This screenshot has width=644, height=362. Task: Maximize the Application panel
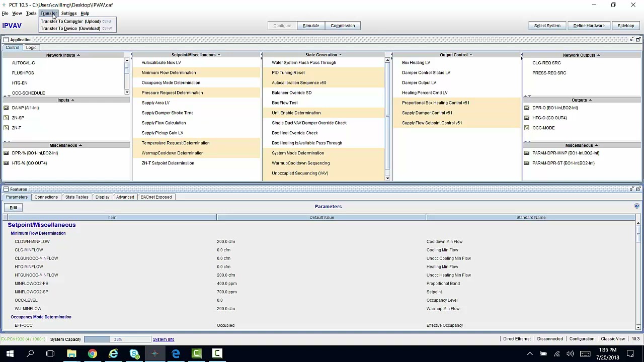[631, 39]
